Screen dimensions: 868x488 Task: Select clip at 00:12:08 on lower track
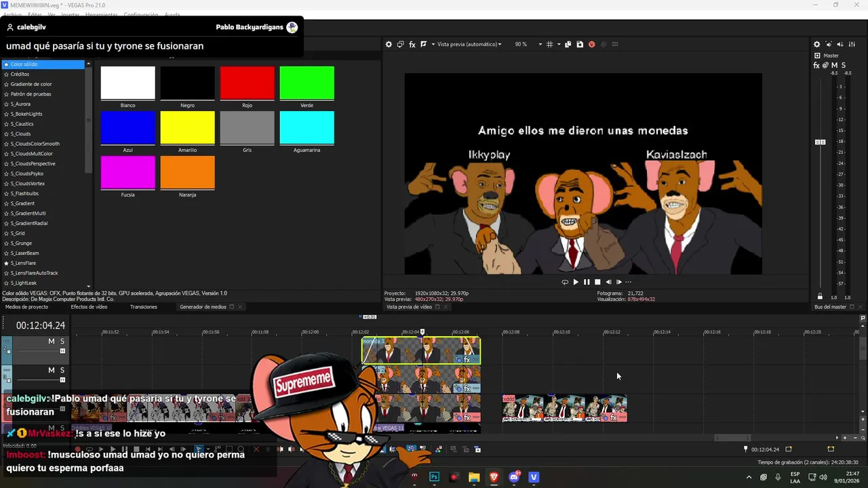[x=564, y=409]
